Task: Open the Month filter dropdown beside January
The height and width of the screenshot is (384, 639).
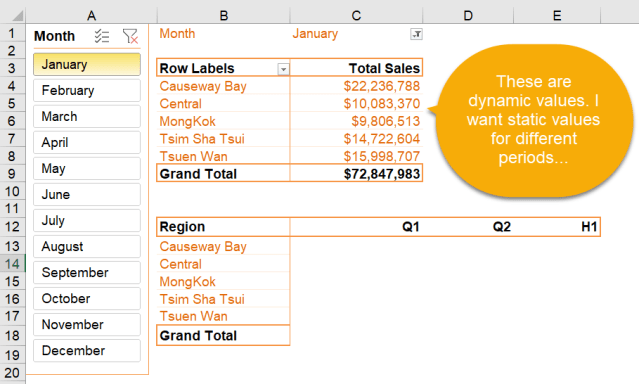Action: click(416, 34)
